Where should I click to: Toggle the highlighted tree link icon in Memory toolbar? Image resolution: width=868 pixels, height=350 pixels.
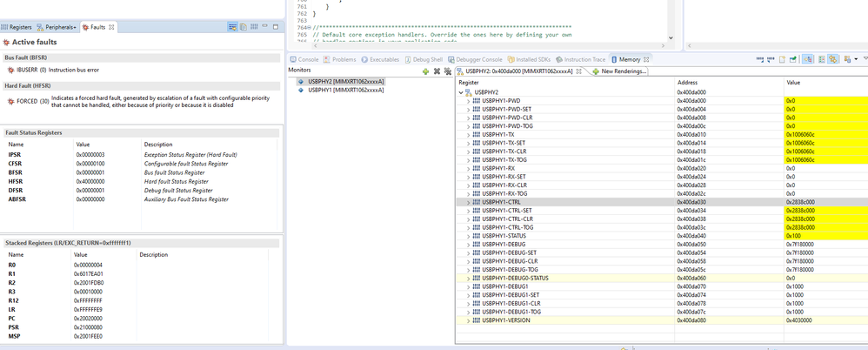tap(832, 58)
